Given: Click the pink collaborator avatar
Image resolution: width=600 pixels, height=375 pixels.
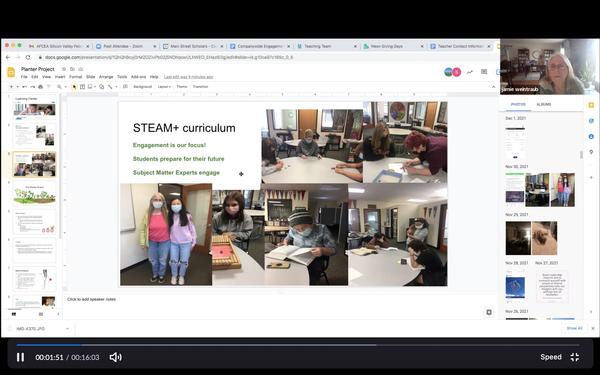Looking at the screenshot, I should pos(457,72).
